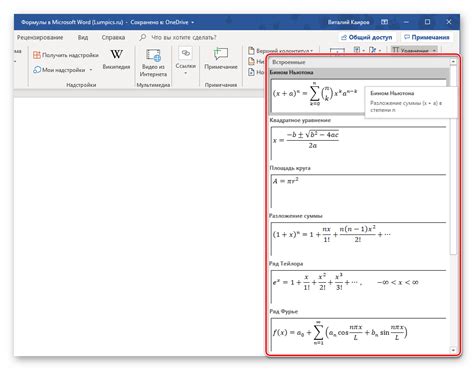Viewport: 474px width, 370px height.
Task: Click the account name Виталий Каиров
Action: [348, 22]
